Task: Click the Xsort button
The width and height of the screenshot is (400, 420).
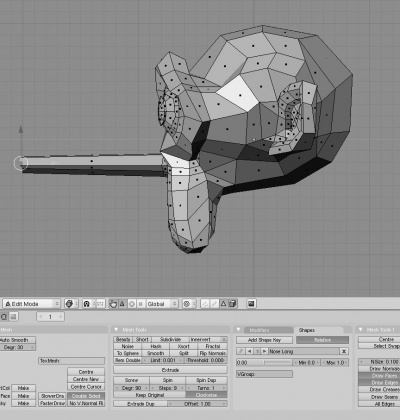Action: coord(184,346)
